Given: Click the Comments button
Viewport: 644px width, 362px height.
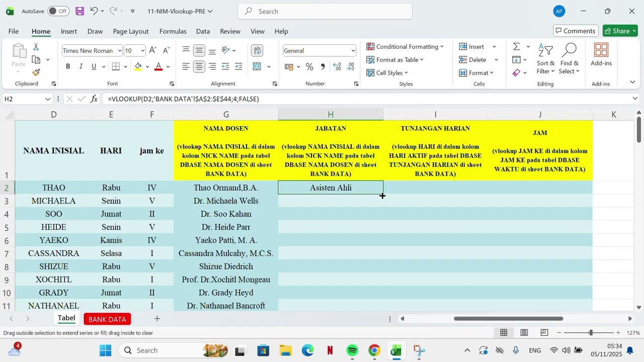Looking at the screenshot, I should pyautogui.click(x=576, y=31).
